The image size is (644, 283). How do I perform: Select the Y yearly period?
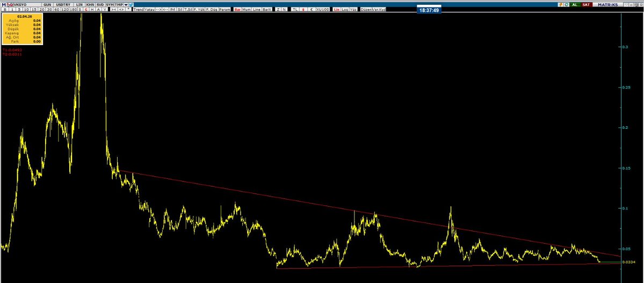(105, 9)
